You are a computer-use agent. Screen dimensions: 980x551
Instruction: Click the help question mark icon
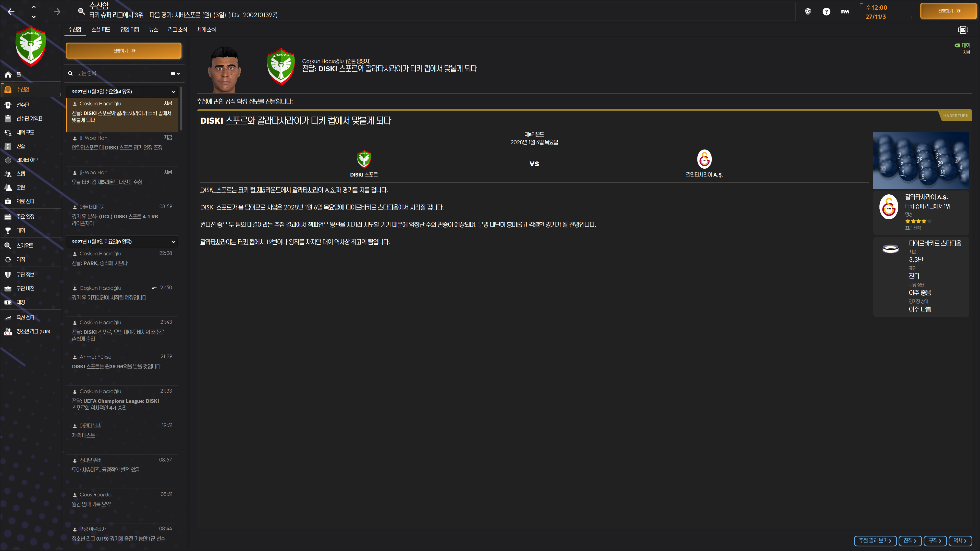click(x=826, y=11)
